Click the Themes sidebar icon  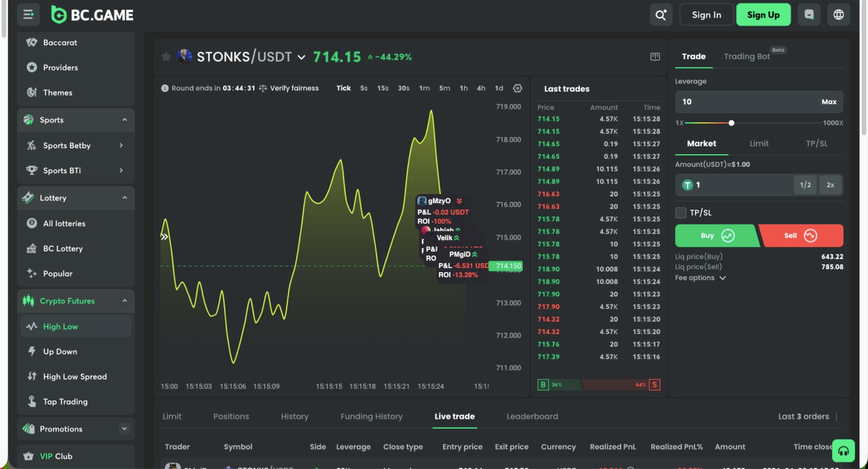click(32, 92)
